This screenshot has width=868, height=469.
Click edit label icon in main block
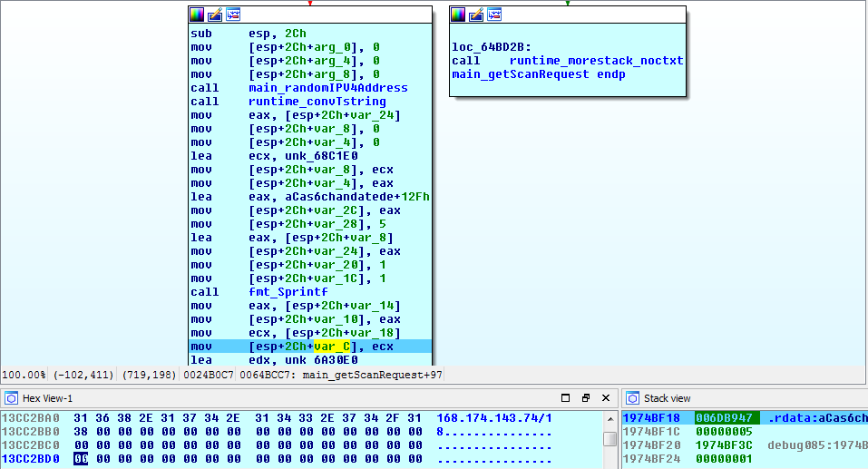coord(215,15)
